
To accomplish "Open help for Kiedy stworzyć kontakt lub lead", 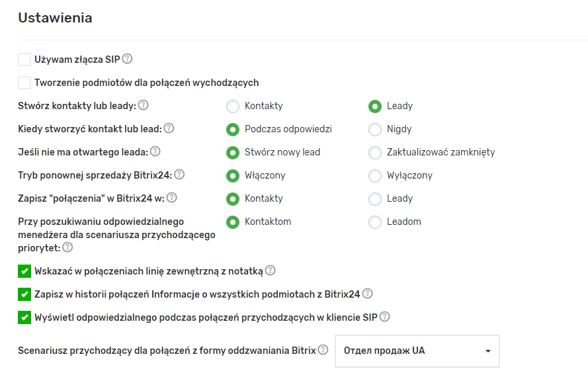I will tap(169, 128).
